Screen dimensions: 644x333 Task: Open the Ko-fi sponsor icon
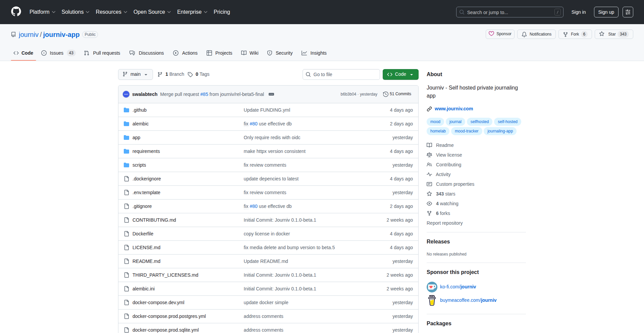432,287
